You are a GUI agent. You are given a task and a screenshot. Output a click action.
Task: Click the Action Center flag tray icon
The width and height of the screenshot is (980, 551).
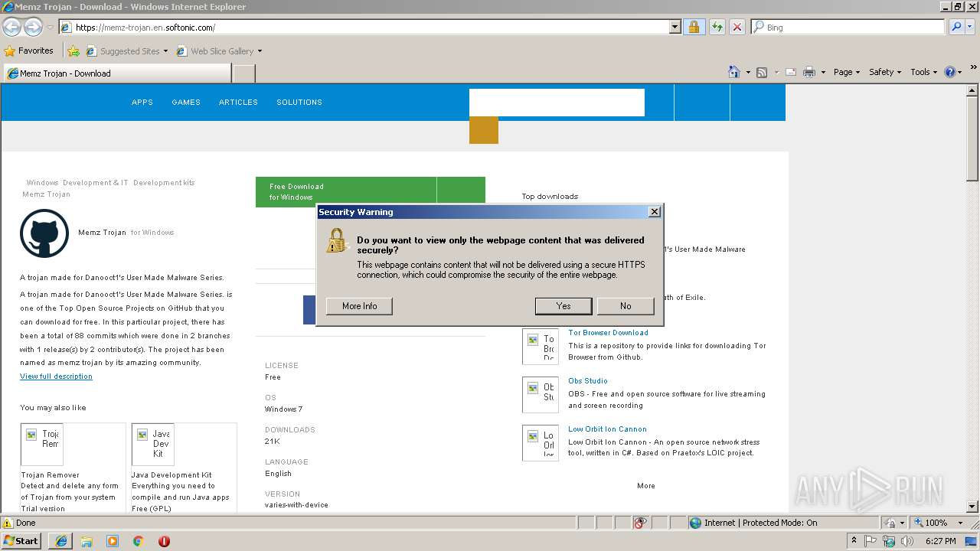[871, 541]
